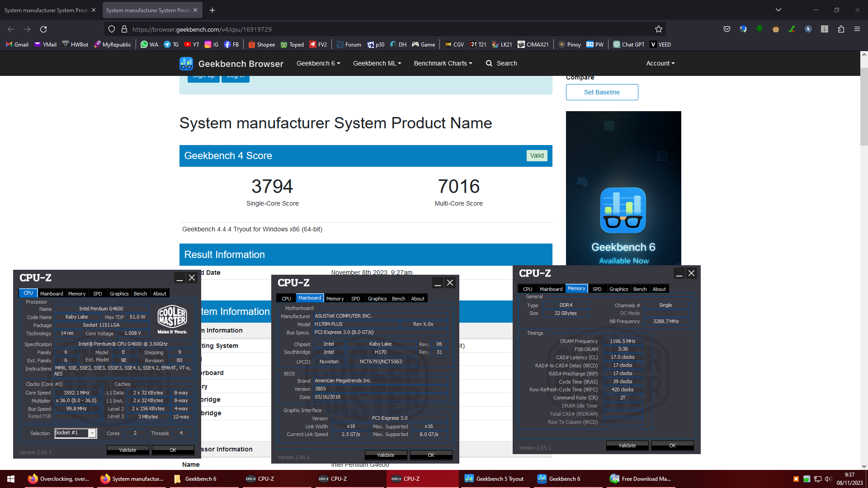Open the Chat GPT bookmark
This screenshot has height=488, width=868.
pyautogui.click(x=629, y=45)
